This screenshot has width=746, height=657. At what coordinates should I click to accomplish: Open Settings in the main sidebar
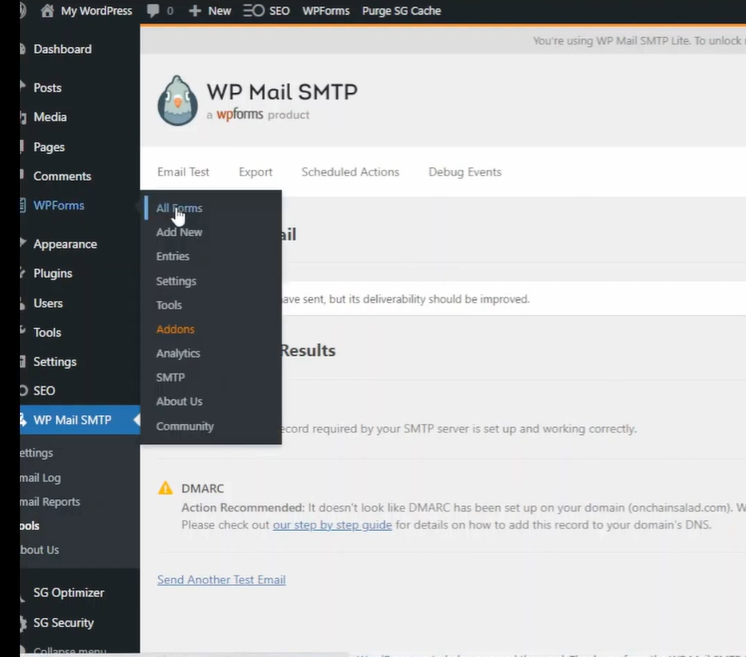click(x=55, y=362)
